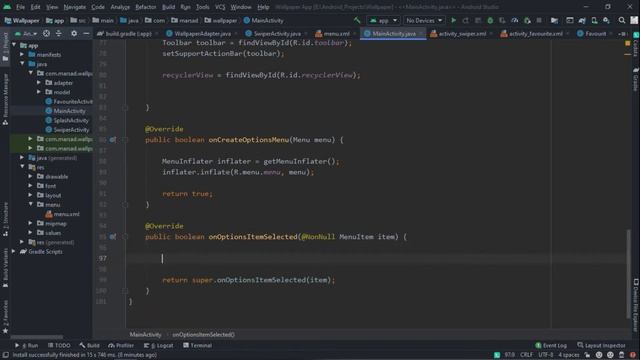
Task: Expand the model package
Action: pos(39,92)
